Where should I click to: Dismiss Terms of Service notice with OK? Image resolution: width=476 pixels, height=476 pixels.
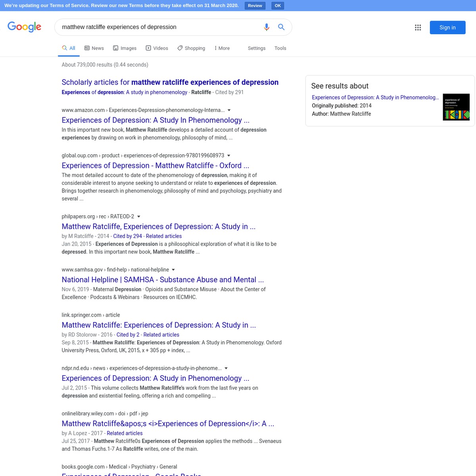pyautogui.click(x=277, y=5)
